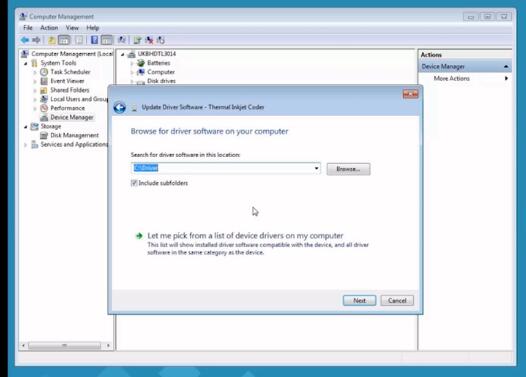Expand Services and Applications node

(25, 145)
